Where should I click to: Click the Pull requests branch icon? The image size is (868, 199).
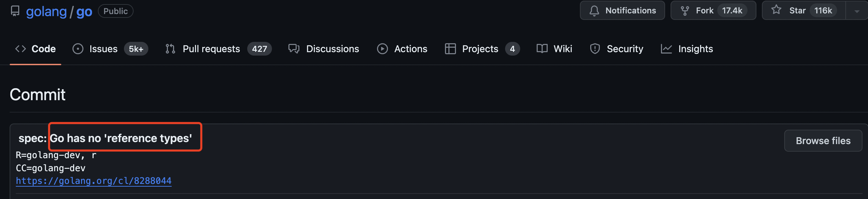click(170, 49)
